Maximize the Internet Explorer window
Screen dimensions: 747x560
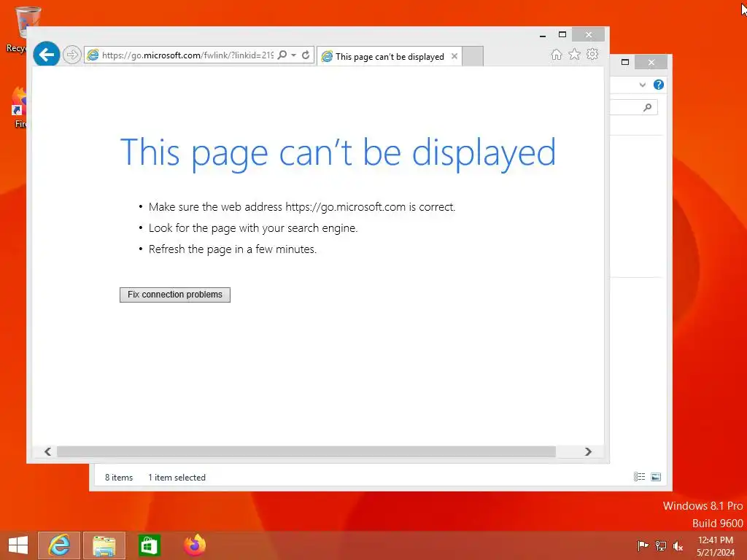coord(562,35)
